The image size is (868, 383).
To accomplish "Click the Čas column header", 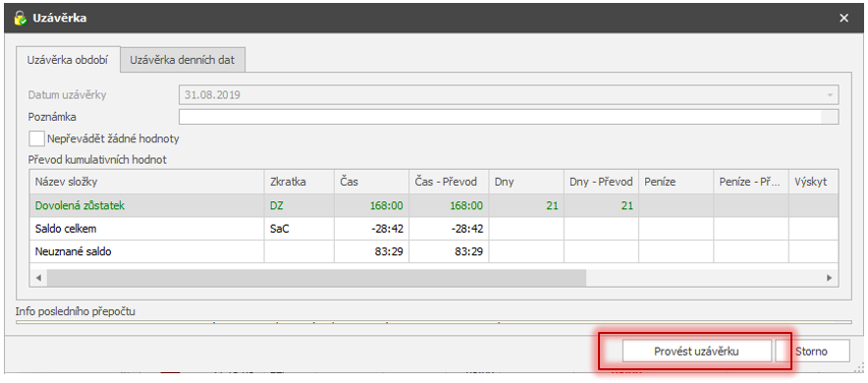I will 371,182.
